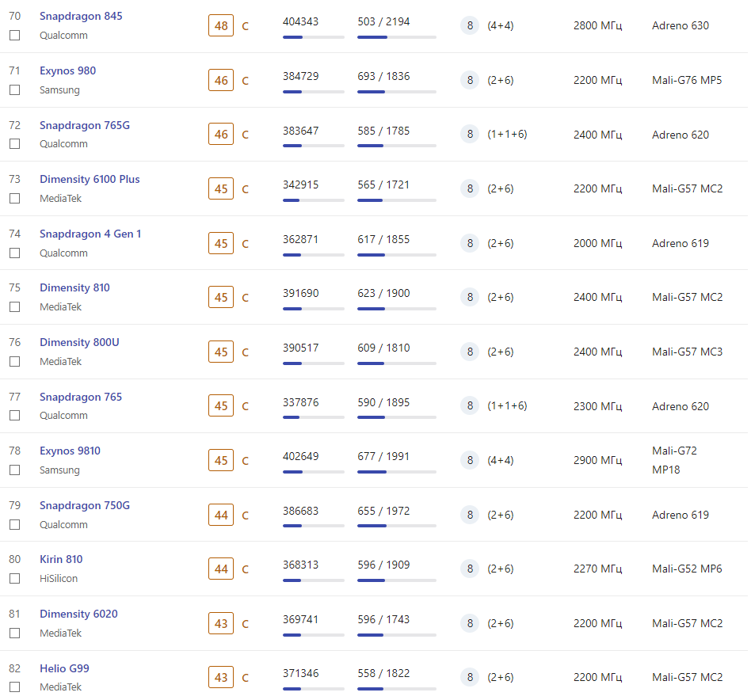Open Dimensity 6100 Plus details
This screenshot has width=751, height=700.
coord(90,179)
